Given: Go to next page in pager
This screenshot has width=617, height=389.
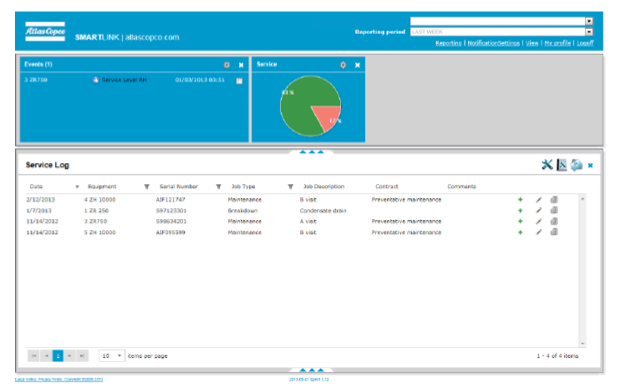Looking at the screenshot, I should (70, 356).
